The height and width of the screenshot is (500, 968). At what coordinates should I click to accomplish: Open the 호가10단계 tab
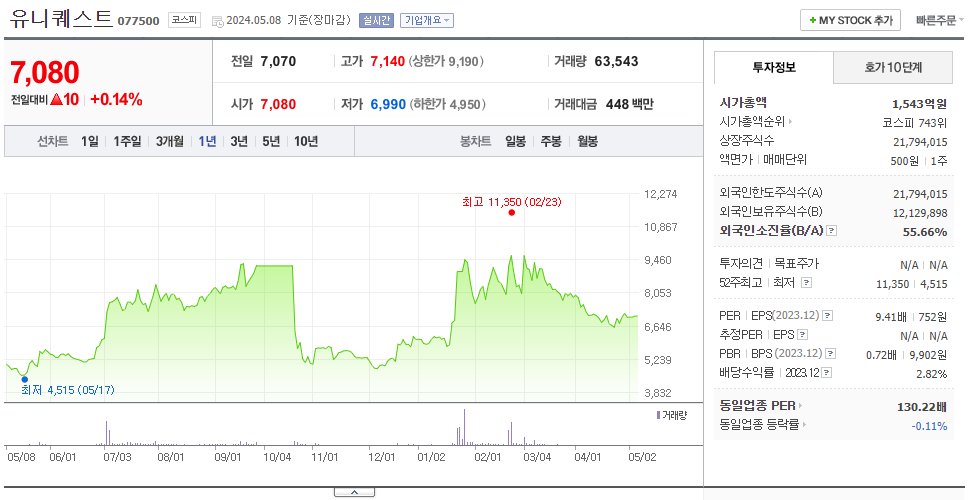tap(893, 68)
